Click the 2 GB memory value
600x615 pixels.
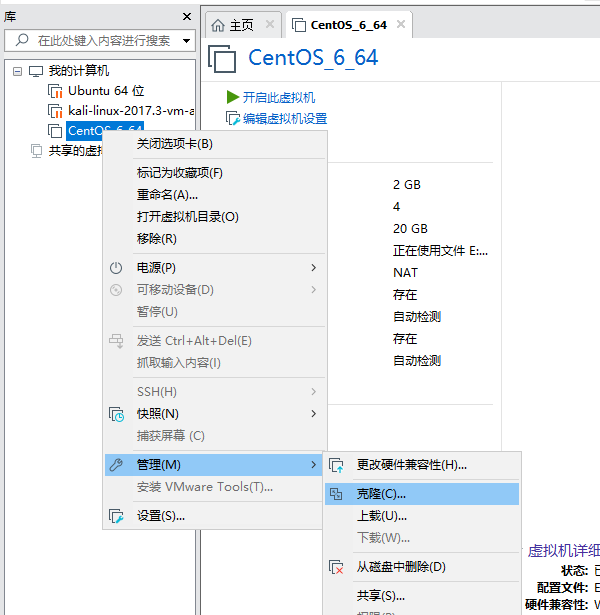tap(407, 185)
